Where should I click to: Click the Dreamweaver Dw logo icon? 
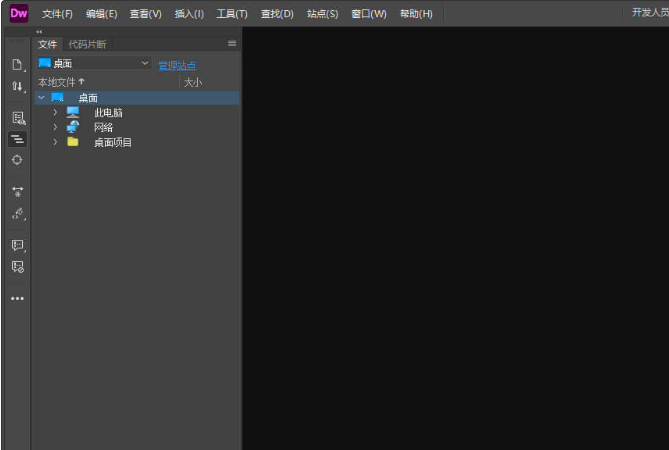coord(19,13)
